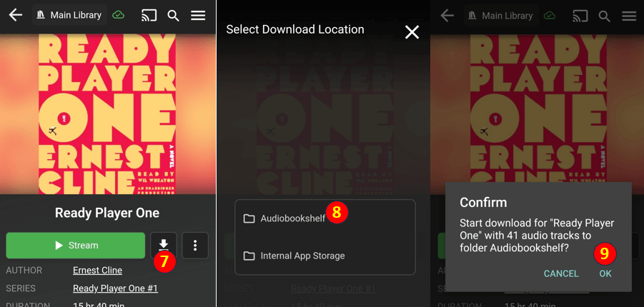Tap the AUTHOR label in left screen
Viewport: 644px width, 307px height.
click(x=24, y=271)
